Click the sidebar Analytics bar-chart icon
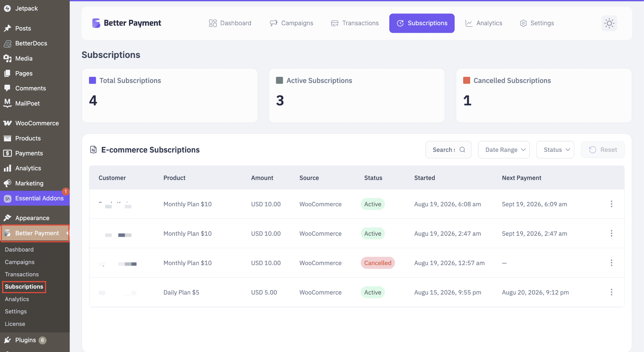This screenshot has width=644, height=352. (x=8, y=168)
